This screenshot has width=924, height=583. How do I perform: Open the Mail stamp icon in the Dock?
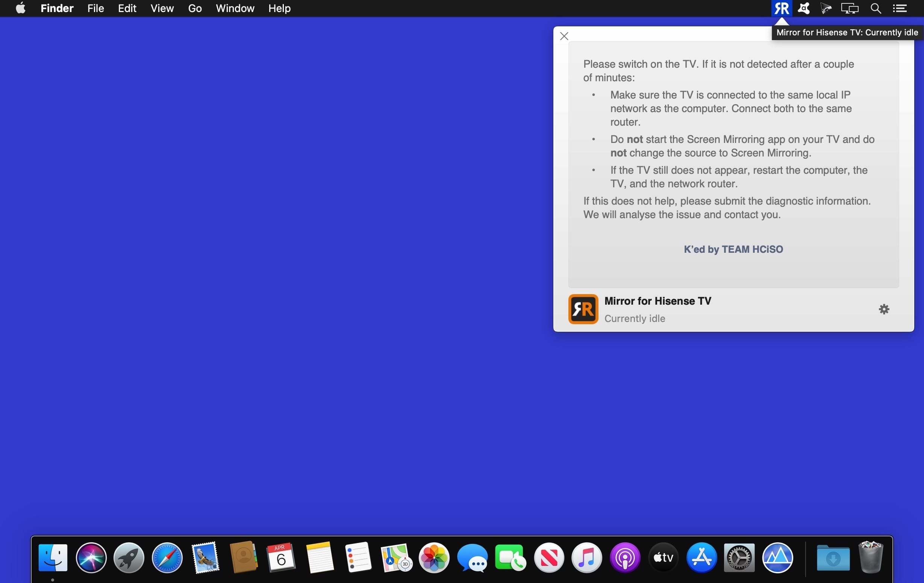click(x=205, y=558)
